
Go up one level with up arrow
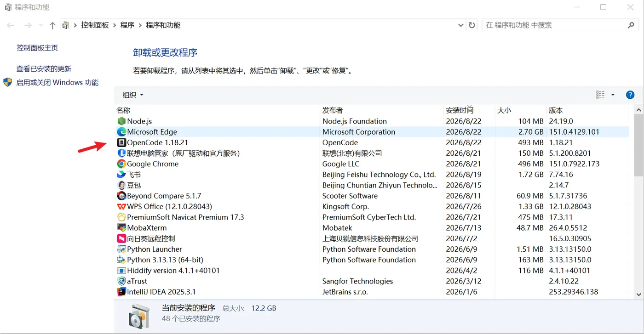[52, 26]
